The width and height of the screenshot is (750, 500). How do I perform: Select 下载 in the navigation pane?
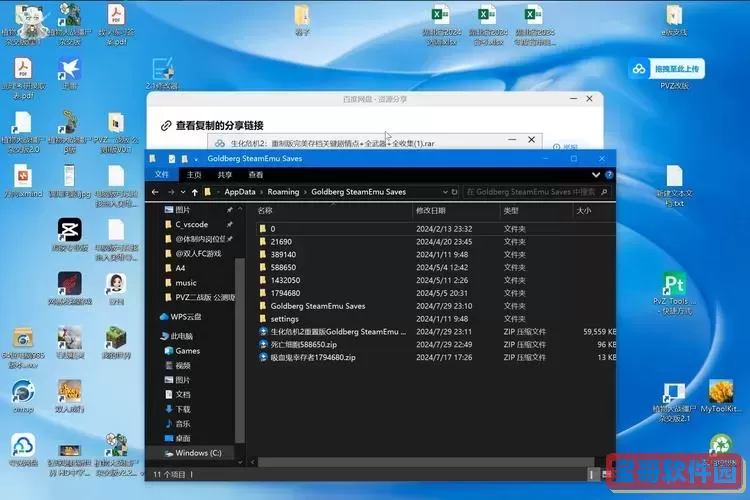coord(178,409)
